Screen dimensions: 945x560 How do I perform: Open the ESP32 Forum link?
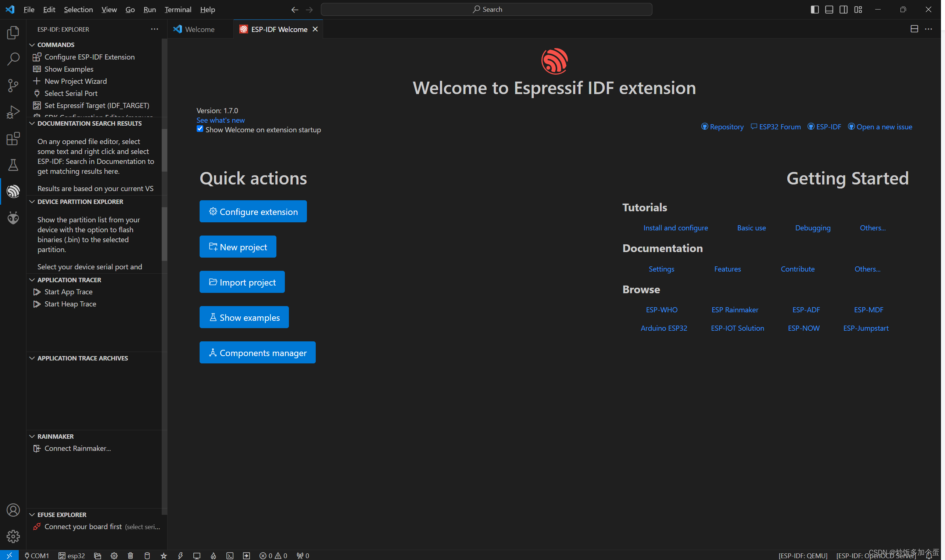[x=776, y=127]
